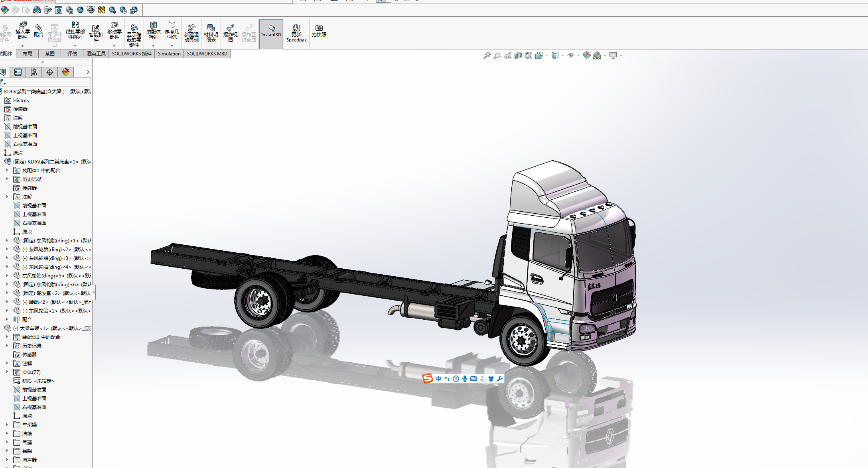
Task: Show more panel tabs with right chevron
Action: point(88,72)
